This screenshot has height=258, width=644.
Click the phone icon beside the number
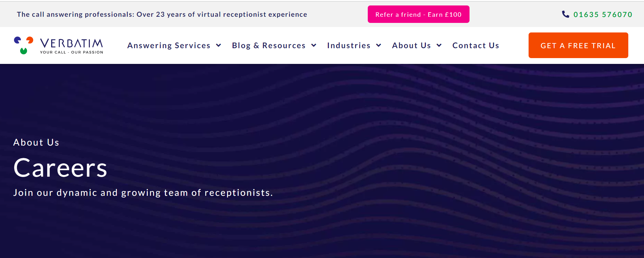coord(565,14)
